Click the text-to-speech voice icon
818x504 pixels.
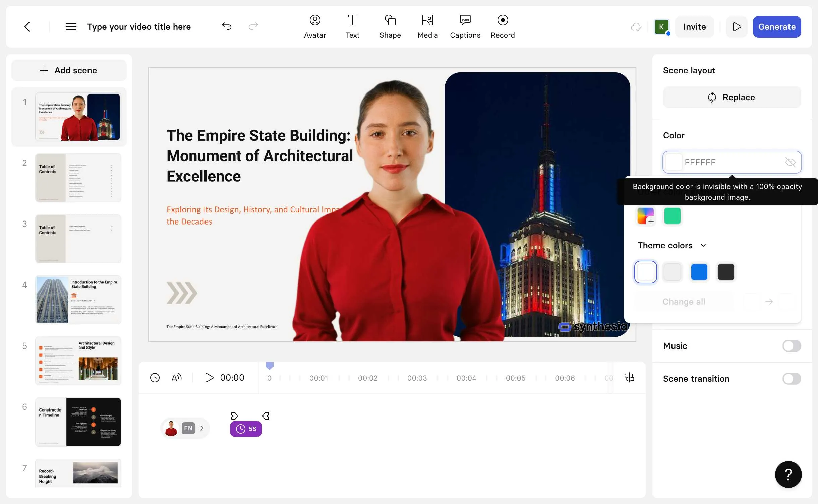(177, 378)
